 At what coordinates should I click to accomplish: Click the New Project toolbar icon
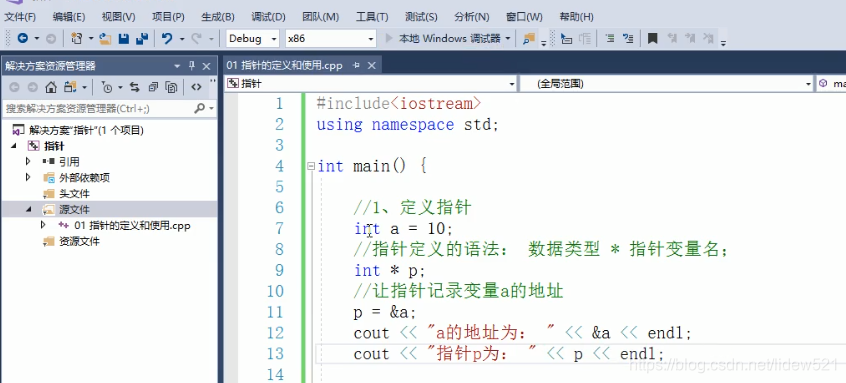pyautogui.click(x=77, y=38)
